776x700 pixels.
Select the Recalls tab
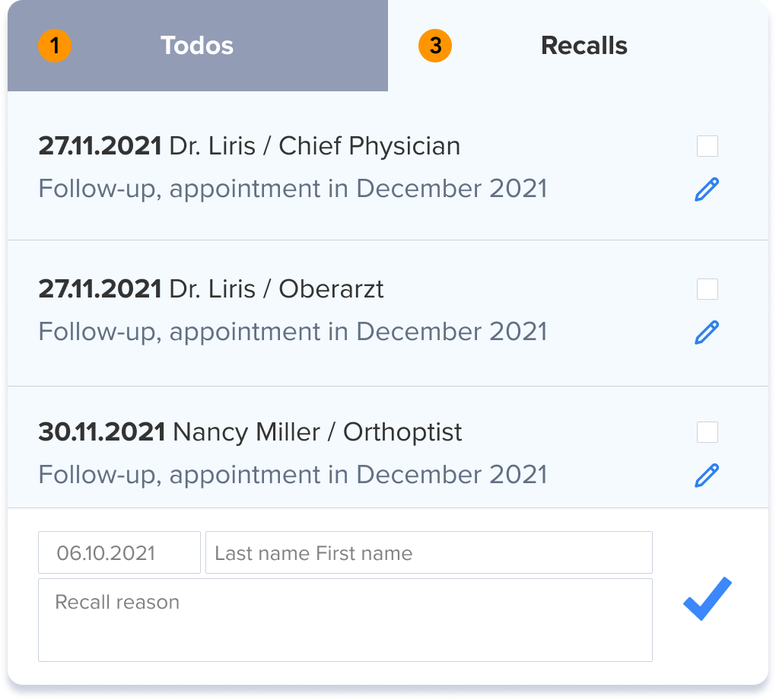pyautogui.click(x=584, y=46)
